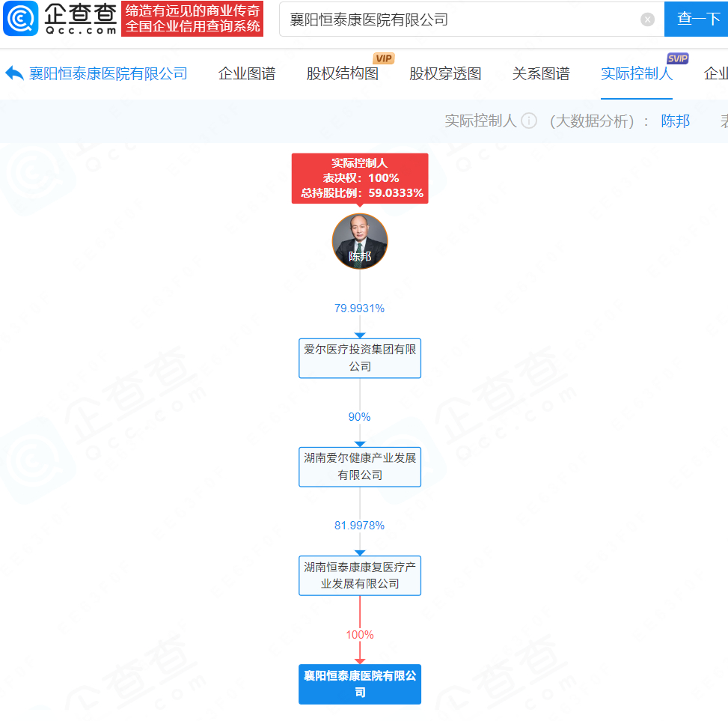Viewport: 728px width, 721px height.
Task: Click the 湖南爱尔健康产业发展有限公司 node
Action: (360, 467)
